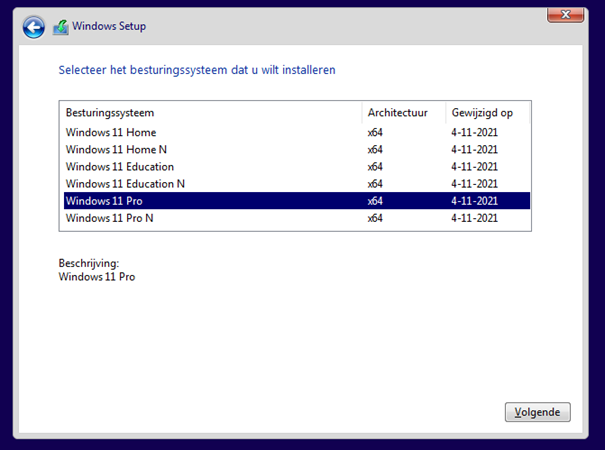Sort by Besturingssysteem column header
Image resolution: width=605 pixels, height=450 pixels.
coord(211,113)
